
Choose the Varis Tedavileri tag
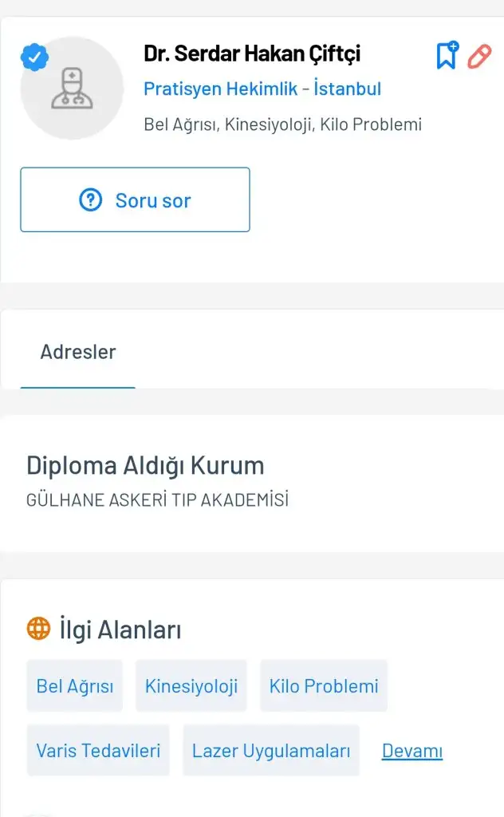point(98,750)
